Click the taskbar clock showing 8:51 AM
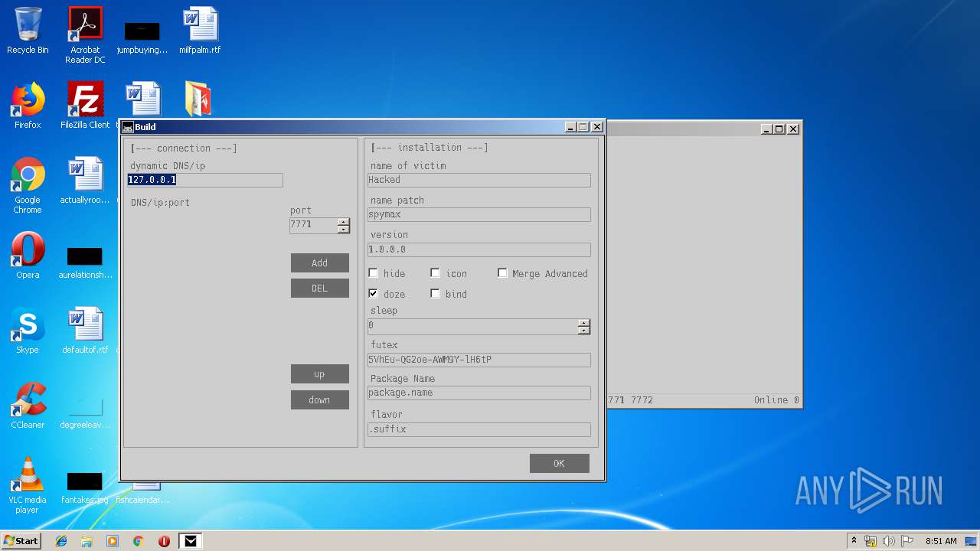This screenshot has height=551, width=980. pyautogui.click(x=941, y=541)
